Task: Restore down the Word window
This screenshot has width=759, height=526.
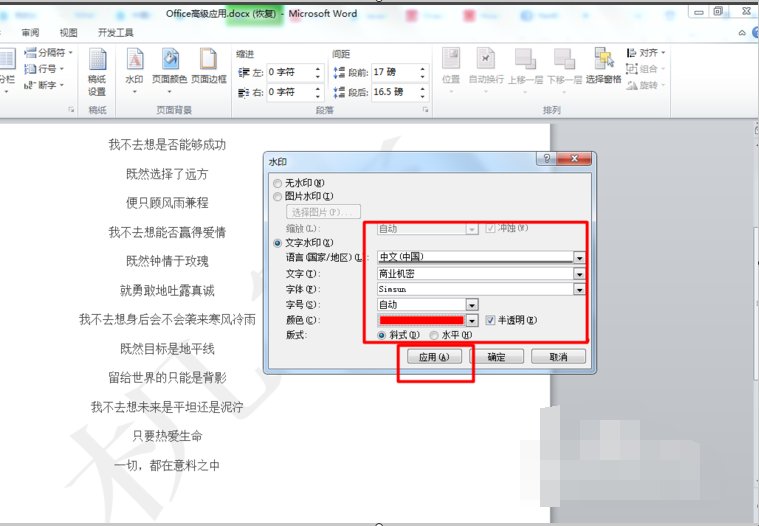Action: [718, 11]
